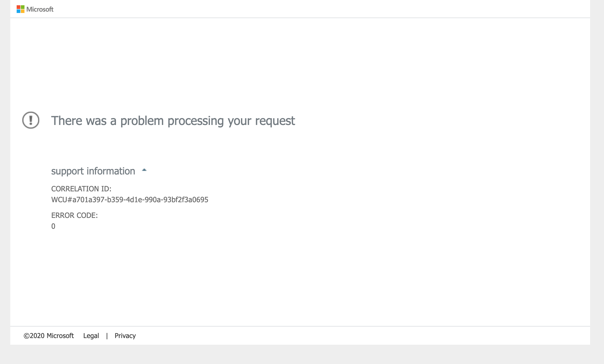Click the yellow square of Microsoft logo
This screenshot has width=604, height=364.
point(23,11)
